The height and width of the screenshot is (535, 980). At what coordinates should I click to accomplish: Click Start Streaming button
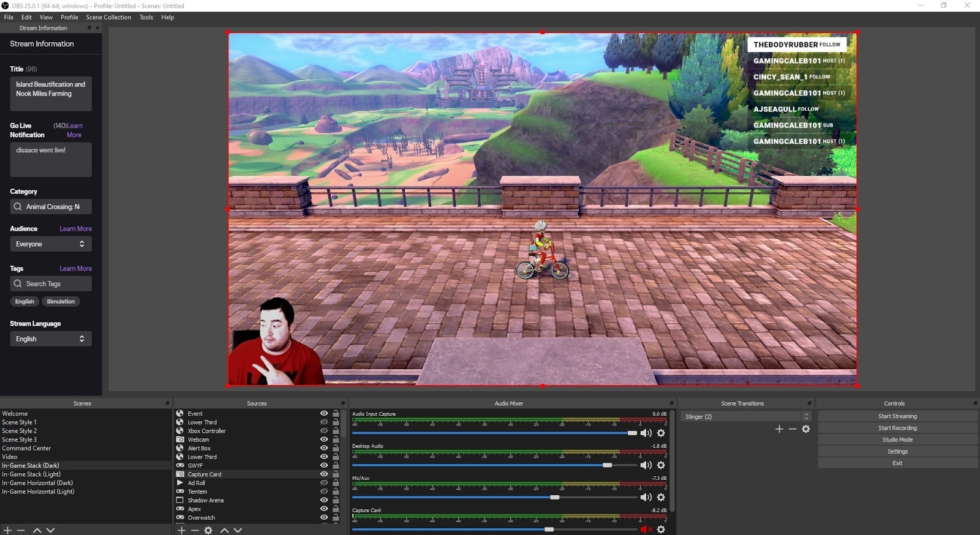tap(897, 416)
